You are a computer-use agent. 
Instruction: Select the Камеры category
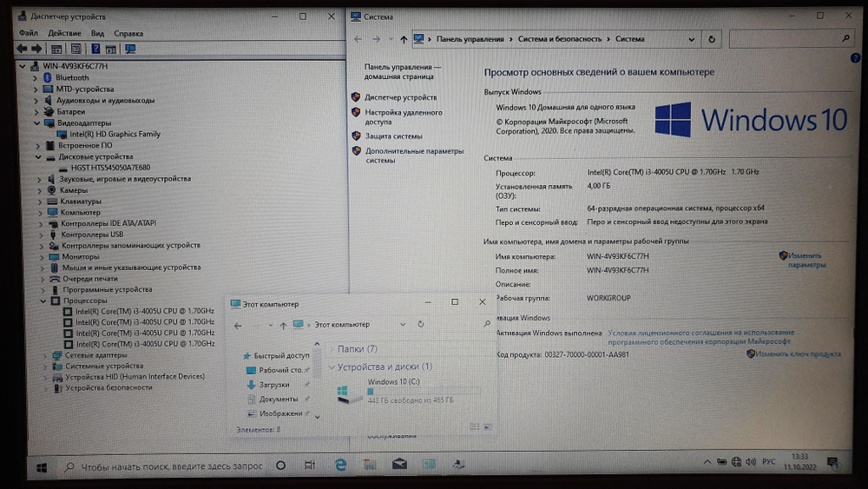pyautogui.click(x=74, y=190)
